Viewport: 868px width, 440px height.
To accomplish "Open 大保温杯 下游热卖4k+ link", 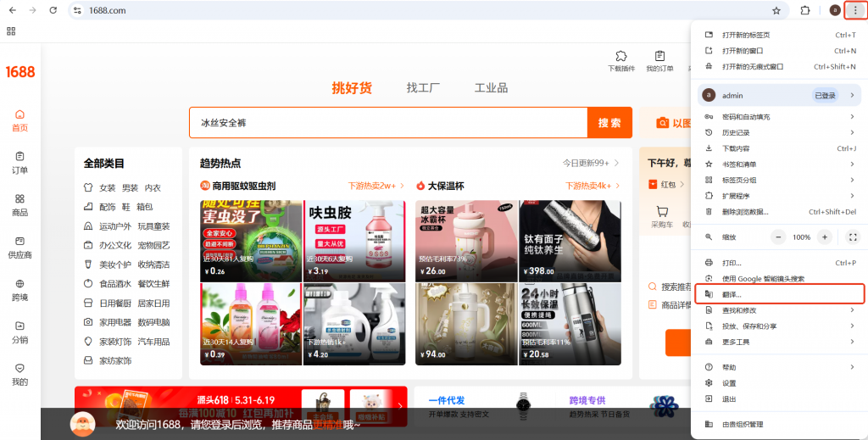I will click(x=593, y=186).
